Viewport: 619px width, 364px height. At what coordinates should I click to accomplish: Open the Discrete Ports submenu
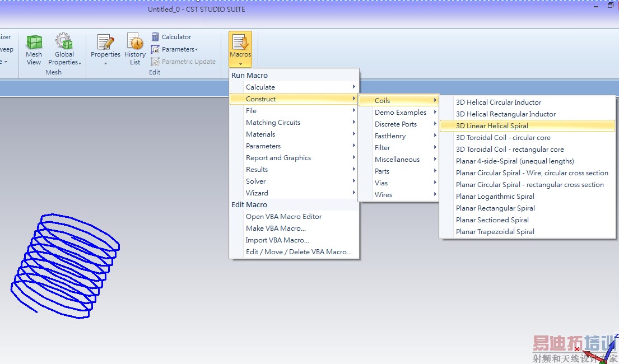pos(399,124)
